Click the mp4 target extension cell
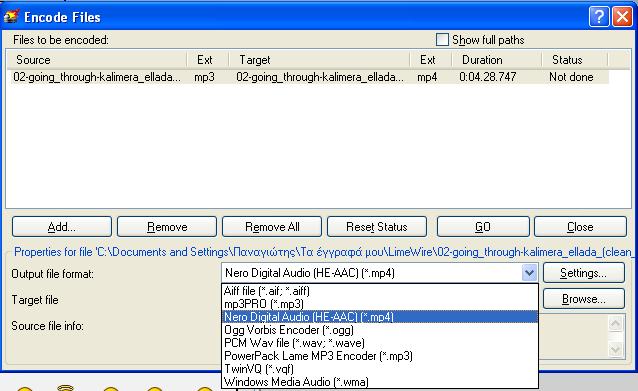 (427, 77)
